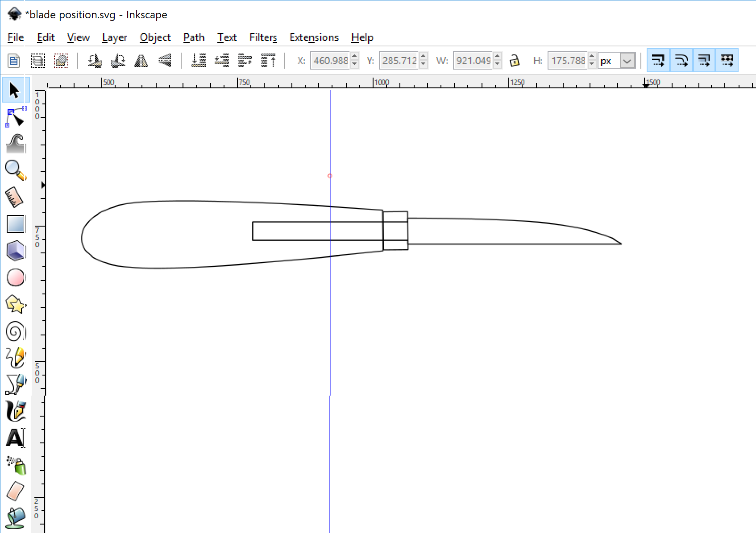Viewport: 756px width, 533px height.
Task: Select the Node editing tool
Action: point(15,117)
